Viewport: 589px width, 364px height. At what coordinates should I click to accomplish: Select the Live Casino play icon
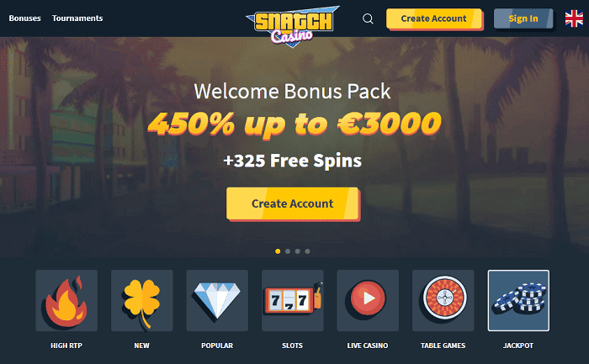click(x=368, y=301)
